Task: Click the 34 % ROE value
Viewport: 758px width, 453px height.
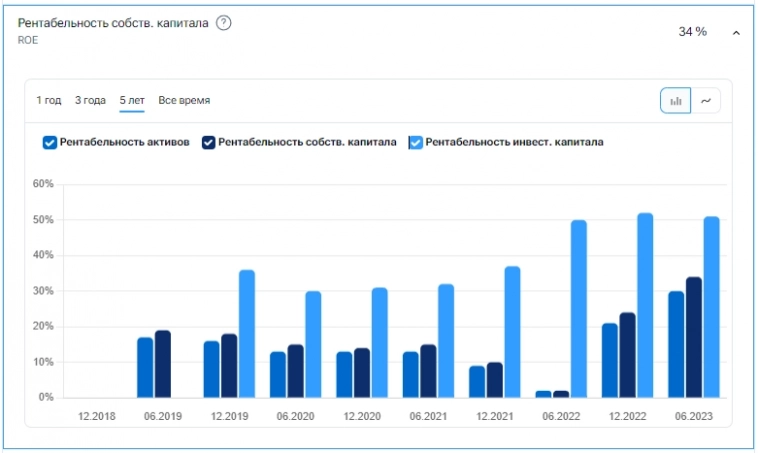Action: [x=692, y=32]
